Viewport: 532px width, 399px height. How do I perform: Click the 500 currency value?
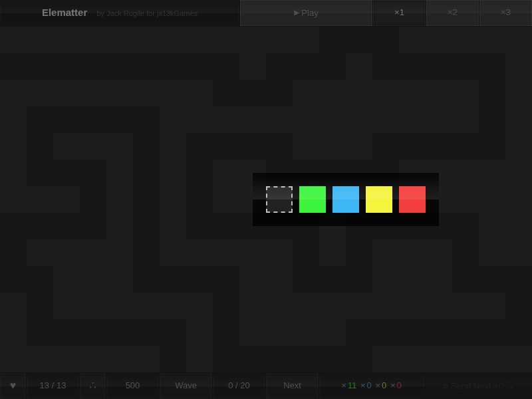point(132,386)
